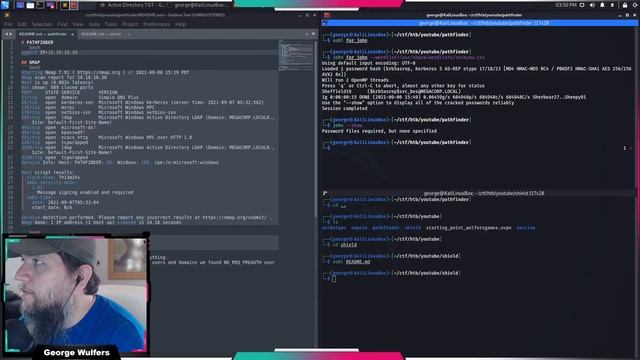
Task: Open Sublime tab list dropdown arrow
Action: [313, 34]
